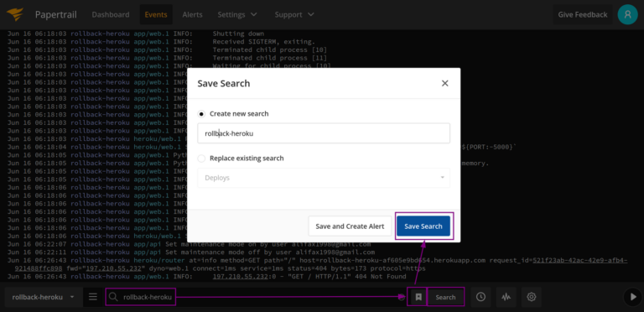Image resolution: width=644 pixels, height=312 pixels.
Task: Open the user profile avatar
Action: (x=627, y=14)
